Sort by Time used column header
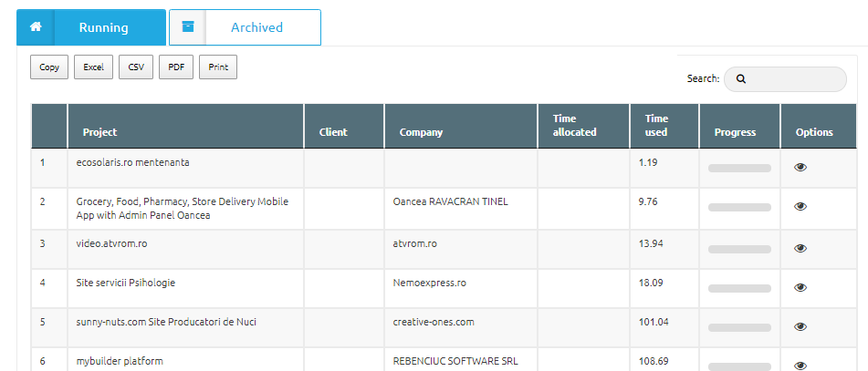 664,126
